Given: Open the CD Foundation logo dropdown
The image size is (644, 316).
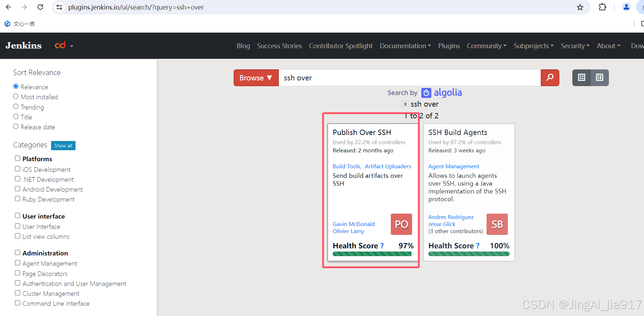Looking at the screenshot, I should (64, 45).
